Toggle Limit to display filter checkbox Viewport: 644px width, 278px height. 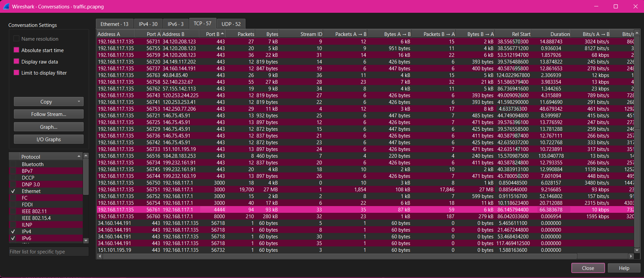pos(16,73)
